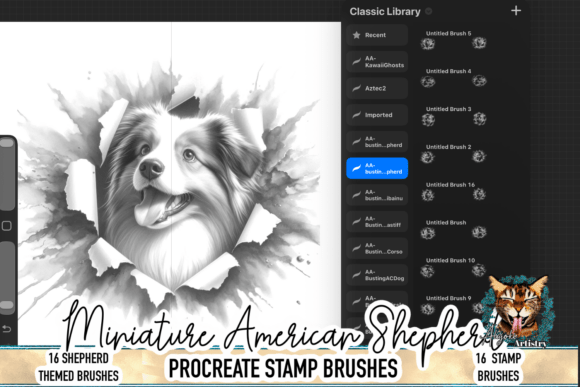Select the AA-KawaiiGhosts brush set
This screenshot has height=387, width=580.
(377, 62)
